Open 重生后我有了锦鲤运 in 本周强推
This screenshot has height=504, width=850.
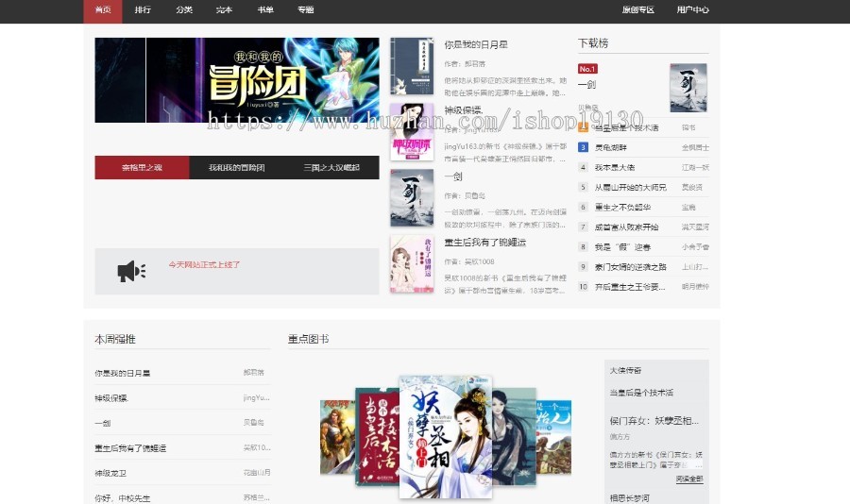click(x=130, y=448)
